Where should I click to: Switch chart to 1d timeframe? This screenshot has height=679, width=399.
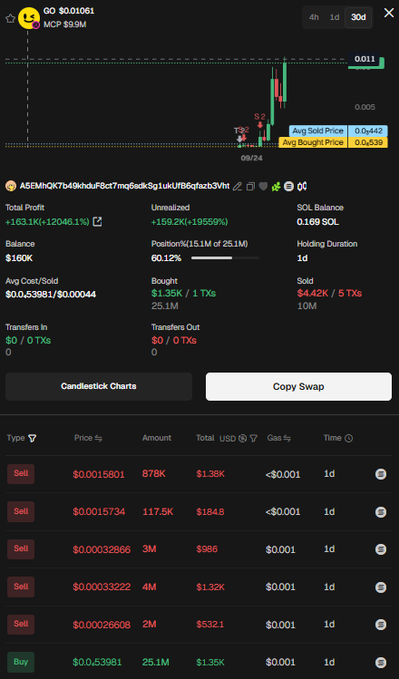pos(334,17)
